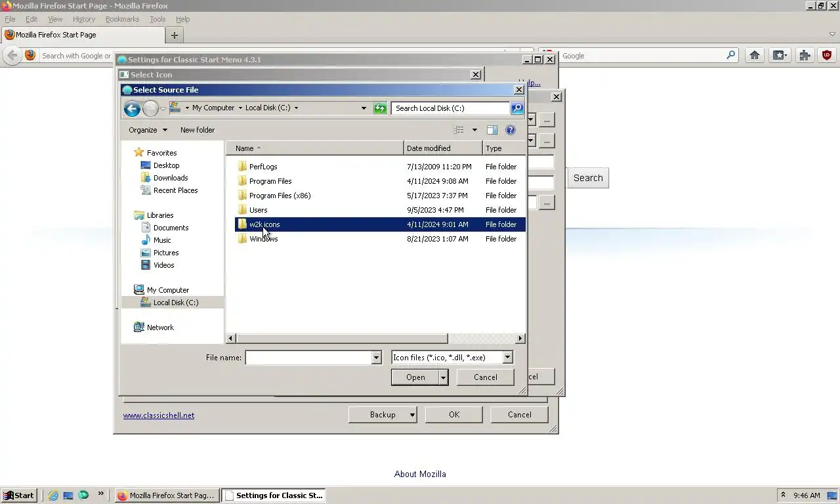Image resolution: width=840 pixels, height=504 pixels.
Task: Click the Change your view icon
Action: [x=459, y=130]
